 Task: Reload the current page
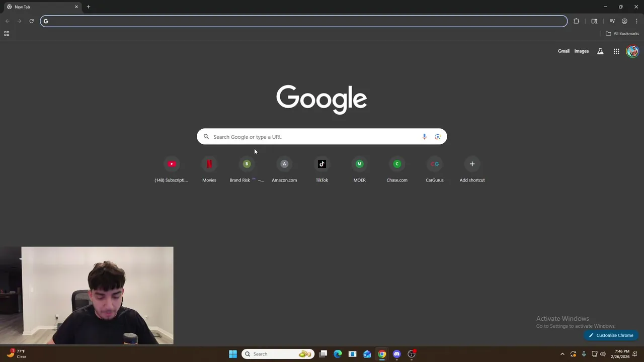click(31, 21)
